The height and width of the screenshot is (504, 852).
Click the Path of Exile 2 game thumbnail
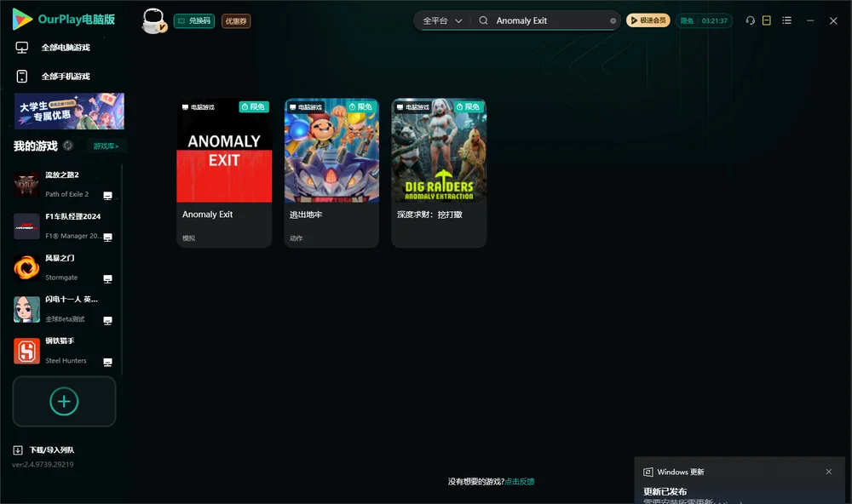pyautogui.click(x=26, y=185)
